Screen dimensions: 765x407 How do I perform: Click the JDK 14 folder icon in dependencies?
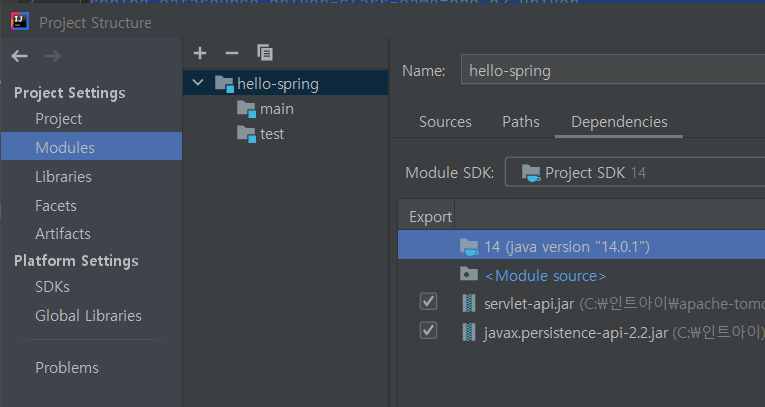(469, 247)
